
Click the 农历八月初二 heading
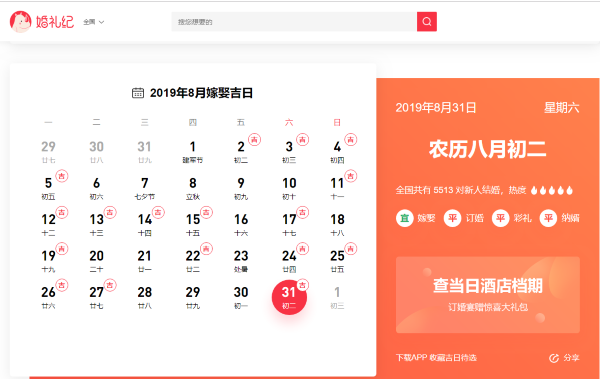coord(488,149)
